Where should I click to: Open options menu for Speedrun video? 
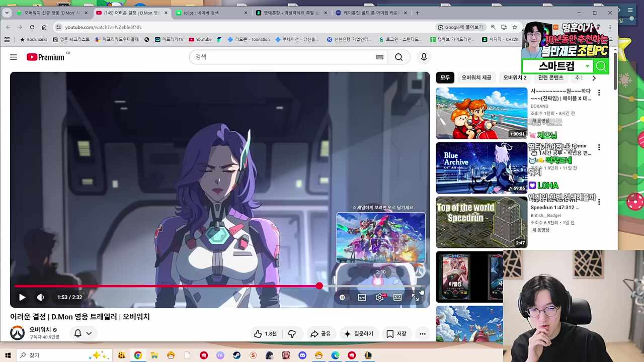tap(599, 202)
